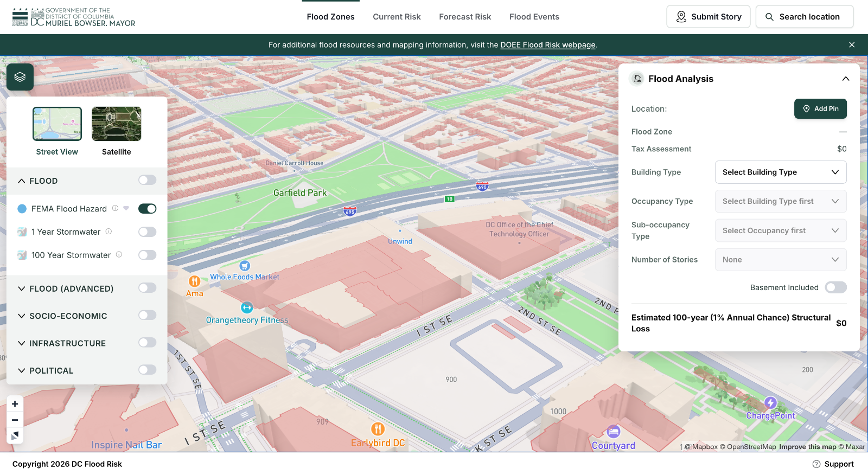The height and width of the screenshot is (475, 868).
Task: Open FEMA Flood Hazard legend arrow
Action: tap(126, 208)
